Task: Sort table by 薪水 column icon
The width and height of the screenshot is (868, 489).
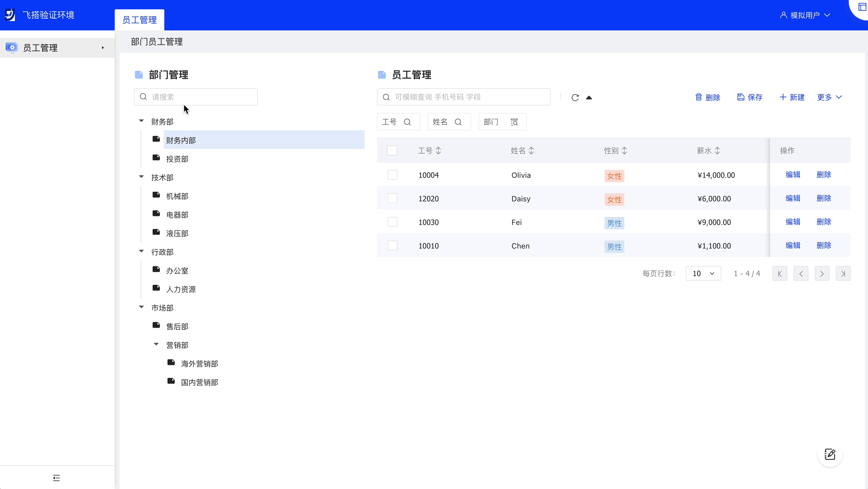Action: [717, 150]
